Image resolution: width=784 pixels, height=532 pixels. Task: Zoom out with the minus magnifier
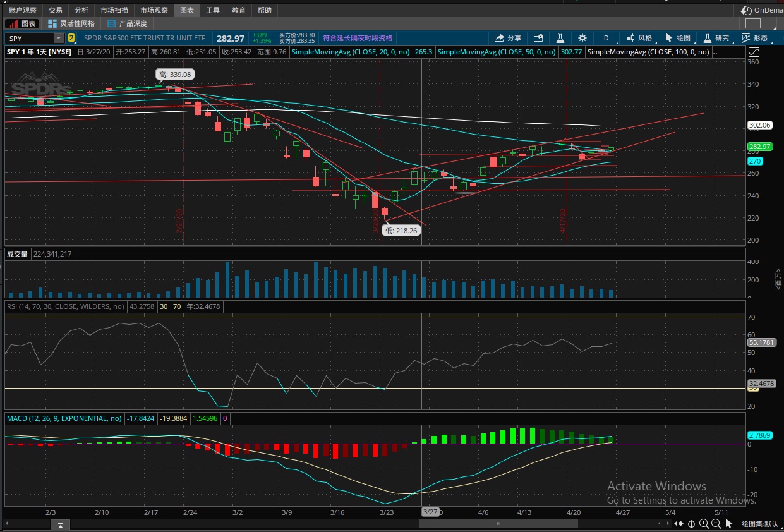(x=716, y=524)
